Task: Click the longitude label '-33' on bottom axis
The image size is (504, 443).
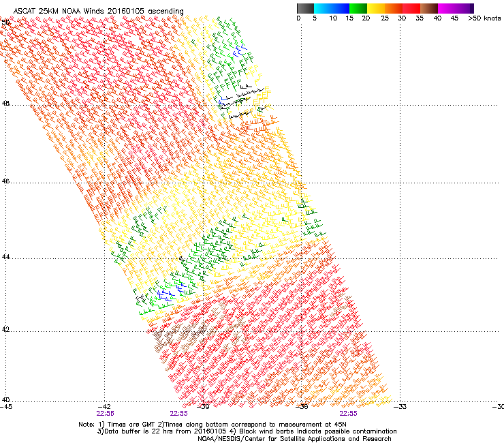Action: [400, 407]
